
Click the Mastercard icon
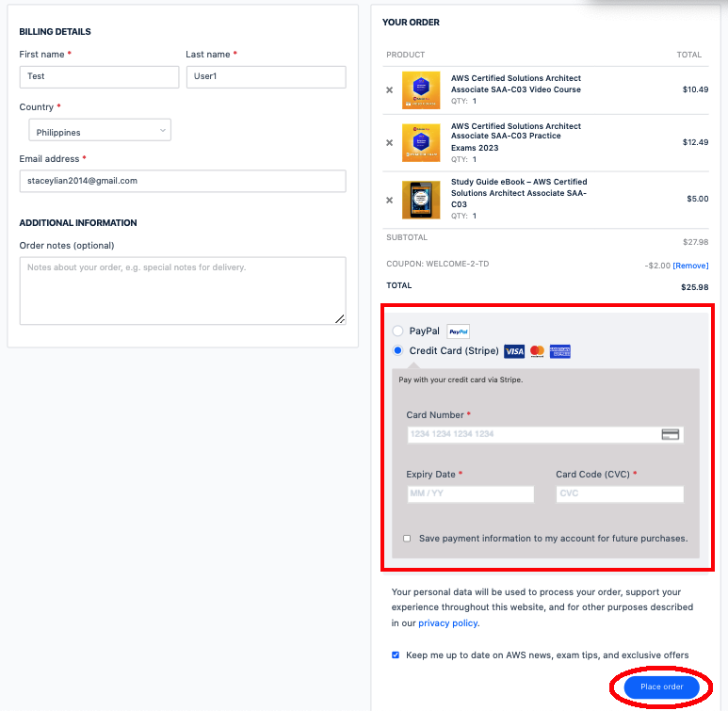click(537, 351)
